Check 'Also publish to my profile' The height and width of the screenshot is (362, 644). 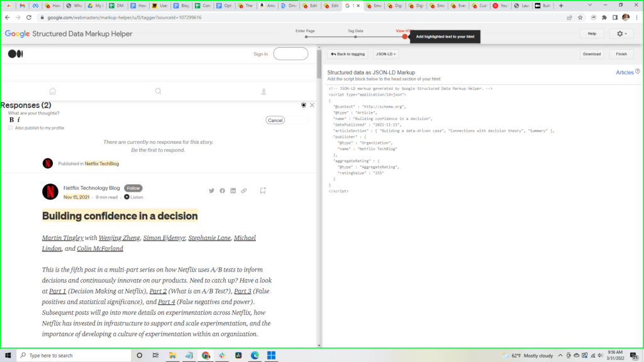pos(10,128)
